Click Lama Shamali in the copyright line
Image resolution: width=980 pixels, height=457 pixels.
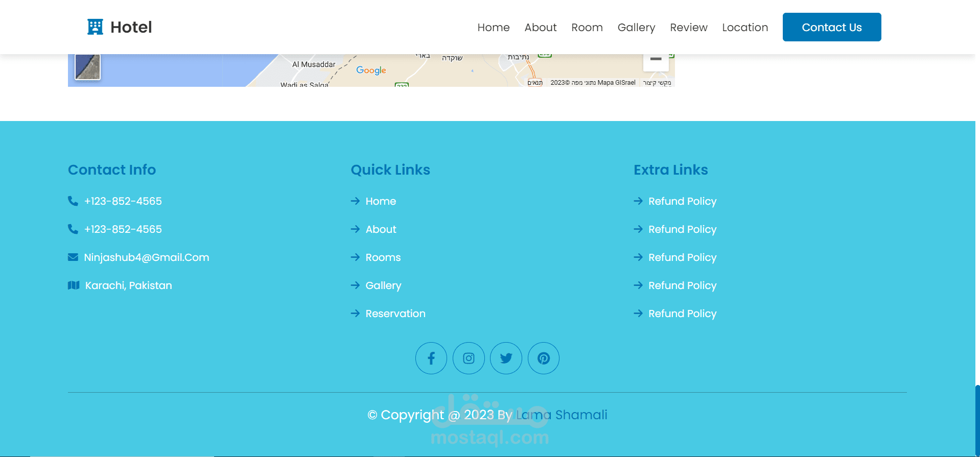tap(562, 415)
